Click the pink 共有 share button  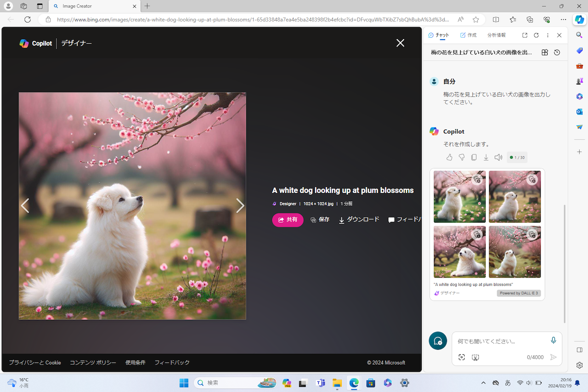point(288,220)
